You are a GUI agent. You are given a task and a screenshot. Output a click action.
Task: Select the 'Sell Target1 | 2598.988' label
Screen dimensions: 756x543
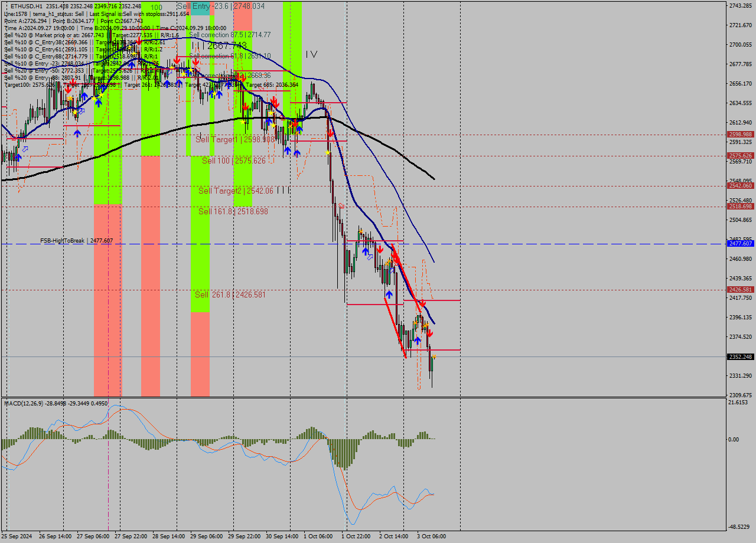tap(235, 139)
